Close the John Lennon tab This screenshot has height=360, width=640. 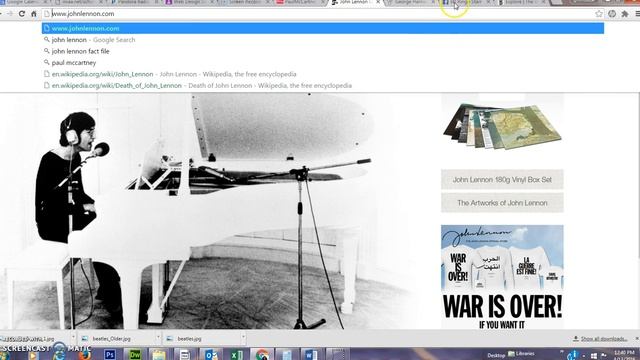[378, 2]
